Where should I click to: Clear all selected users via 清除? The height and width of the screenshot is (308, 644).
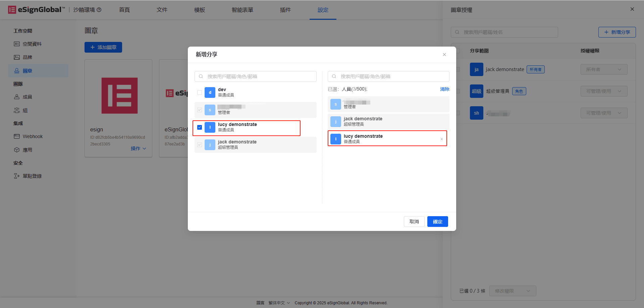[x=444, y=89]
